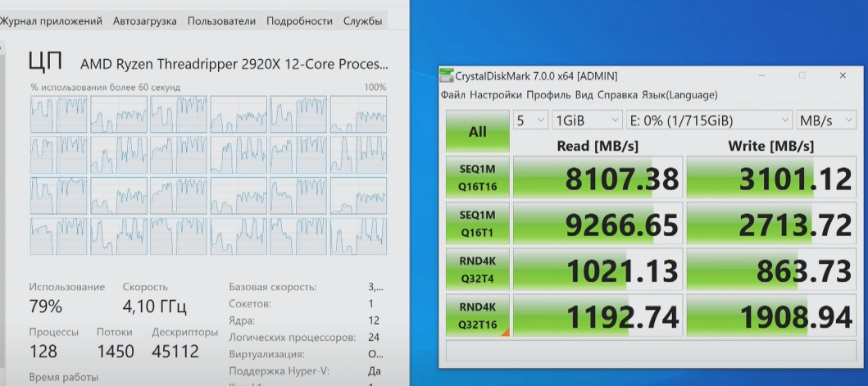Click the descriptors count 45112
The height and width of the screenshot is (386, 868).
pyautogui.click(x=175, y=351)
